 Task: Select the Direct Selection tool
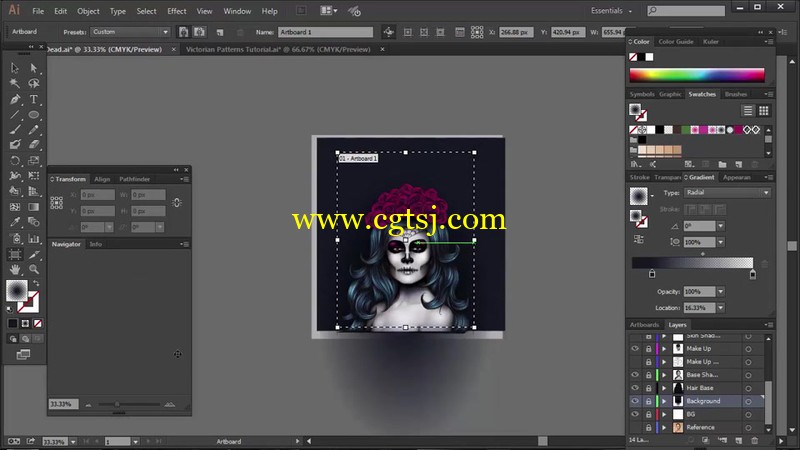click(34, 68)
